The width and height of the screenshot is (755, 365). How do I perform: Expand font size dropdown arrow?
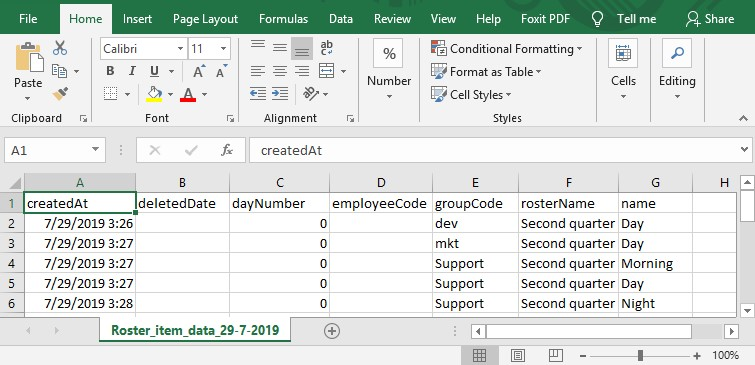click(x=223, y=49)
